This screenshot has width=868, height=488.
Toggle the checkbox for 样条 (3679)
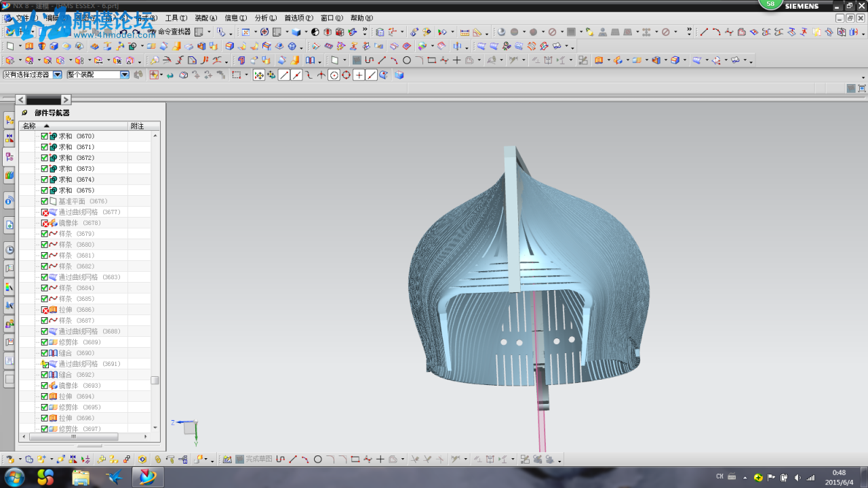(x=45, y=234)
